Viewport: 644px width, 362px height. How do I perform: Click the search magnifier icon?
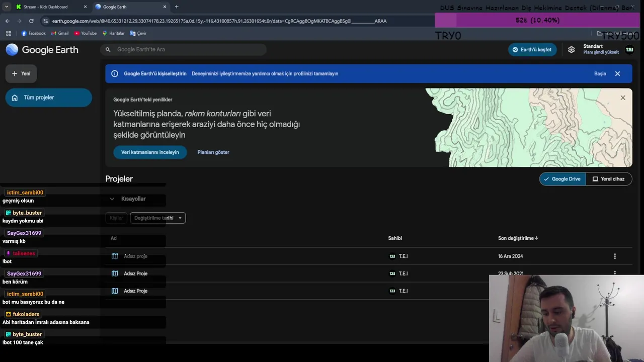pyautogui.click(x=108, y=50)
